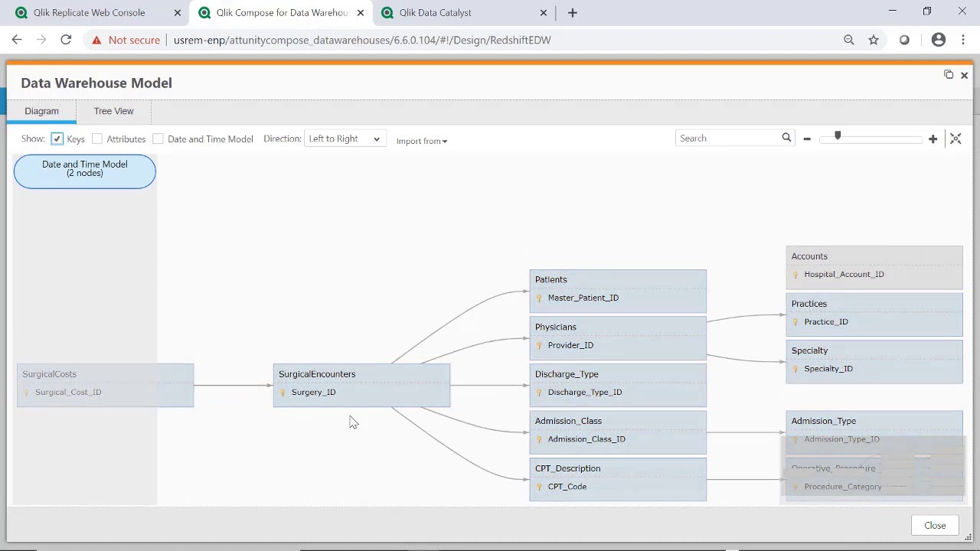Click the Admission_Class_ID key icon

(539, 439)
